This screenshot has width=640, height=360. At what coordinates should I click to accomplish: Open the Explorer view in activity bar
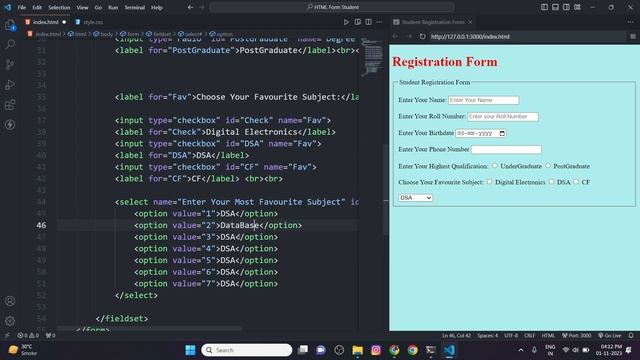click(10, 26)
